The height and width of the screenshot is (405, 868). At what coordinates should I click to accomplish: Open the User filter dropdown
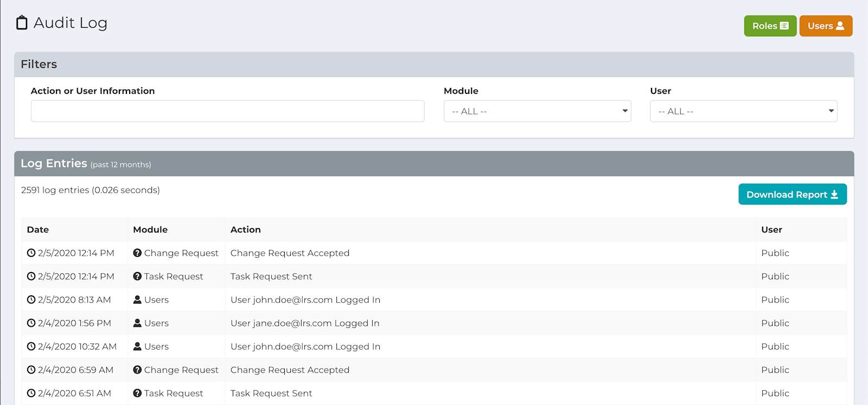pyautogui.click(x=743, y=111)
